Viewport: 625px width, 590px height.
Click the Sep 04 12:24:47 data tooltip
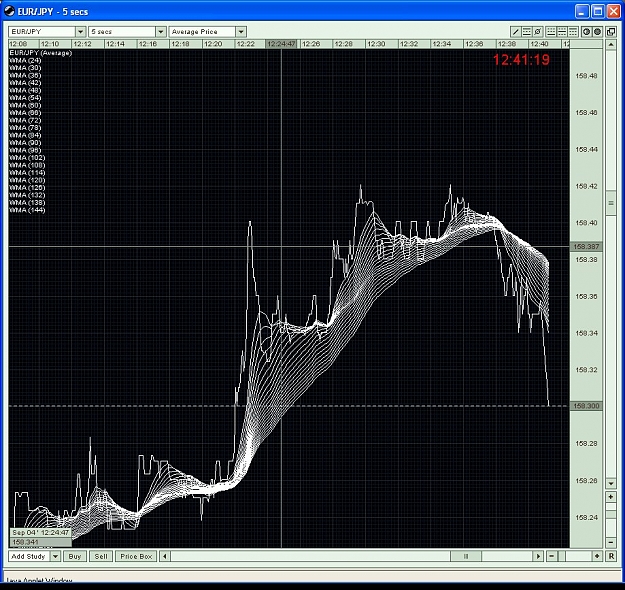[x=40, y=533]
